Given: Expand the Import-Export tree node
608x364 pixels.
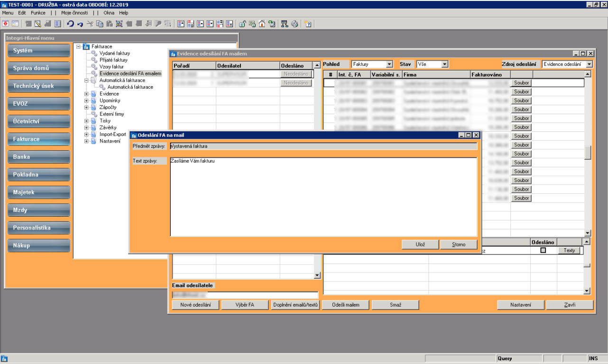Looking at the screenshot, I should 87,135.
